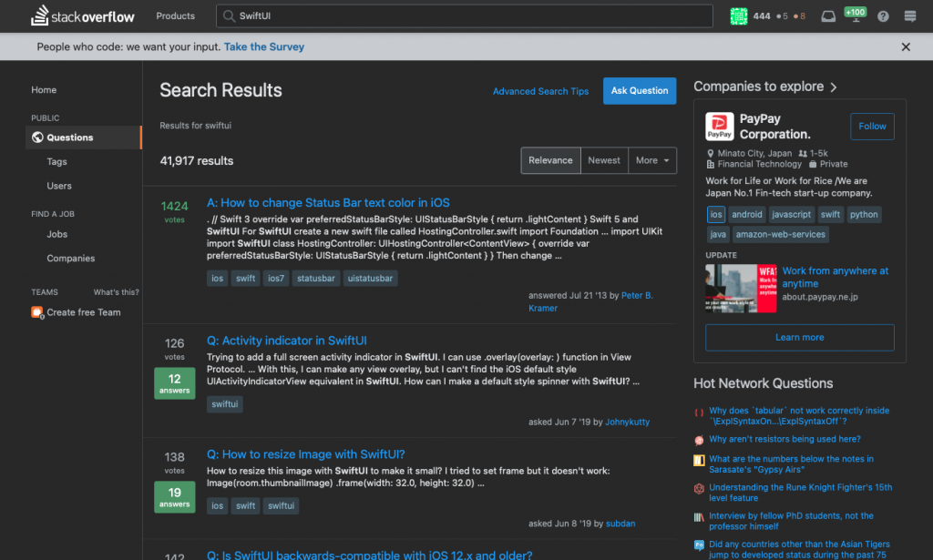Click the java tag on PayPay card
Viewport: 933px width, 560px height.
click(x=718, y=234)
